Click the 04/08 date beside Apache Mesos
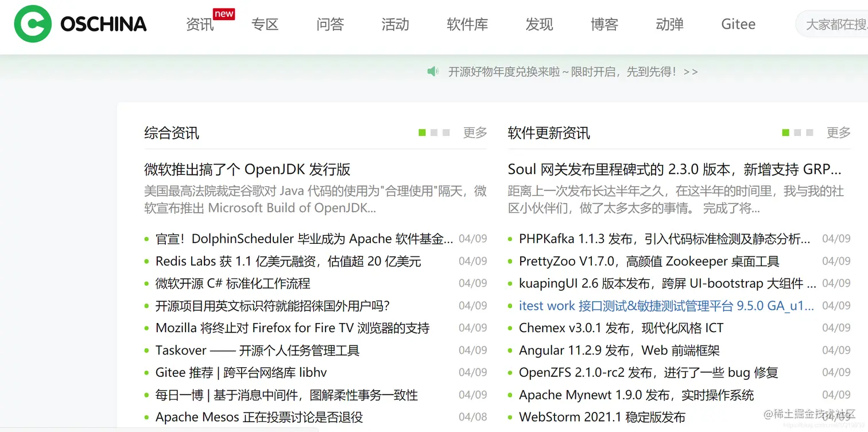The width and height of the screenshot is (868, 432). pos(473,417)
